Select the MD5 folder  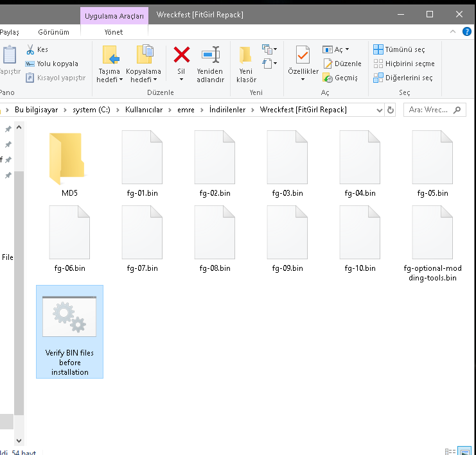click(x=69, y=164)
